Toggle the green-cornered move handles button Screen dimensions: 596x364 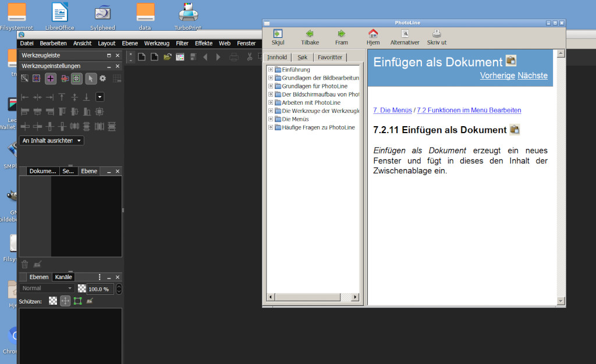click(76, 78)
